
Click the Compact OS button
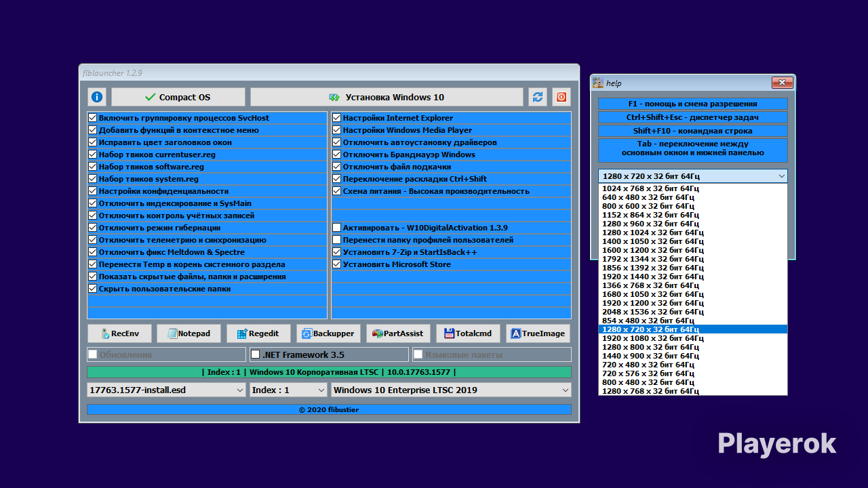tap(178, 97)
